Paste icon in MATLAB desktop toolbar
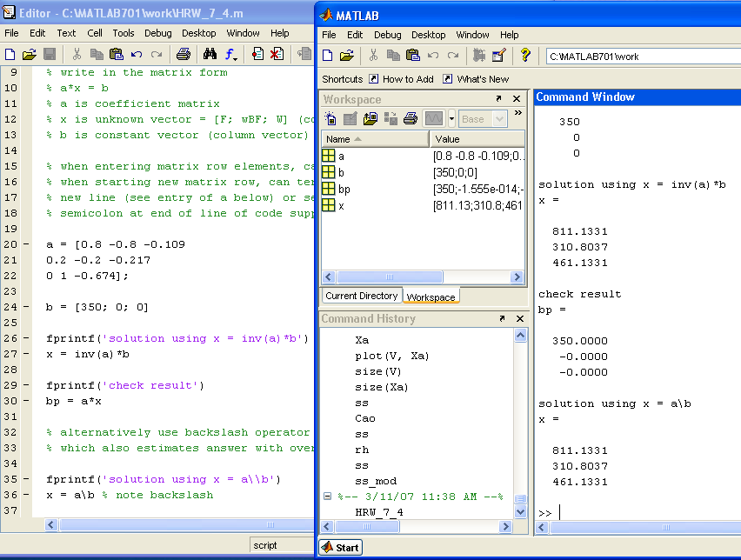741x560 pixels. coord(413,56)
